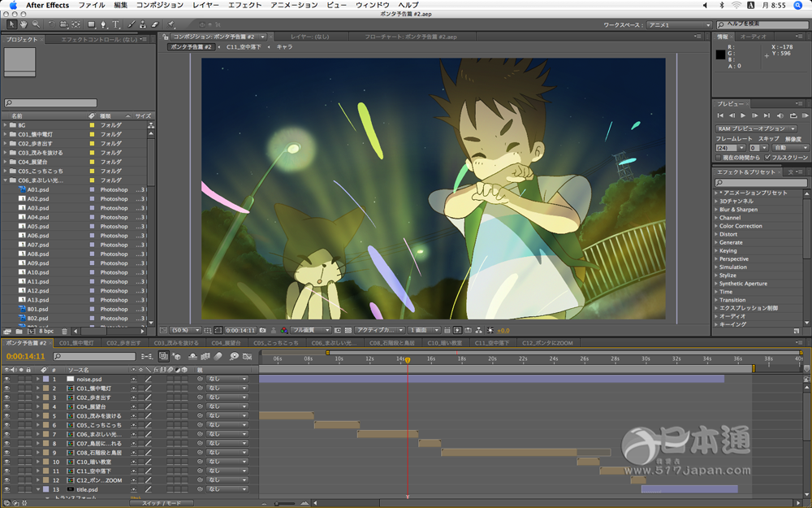Select the Hand tool in toolbar
The height and width of the screenshot is (508, 812).
click(24, 24)
